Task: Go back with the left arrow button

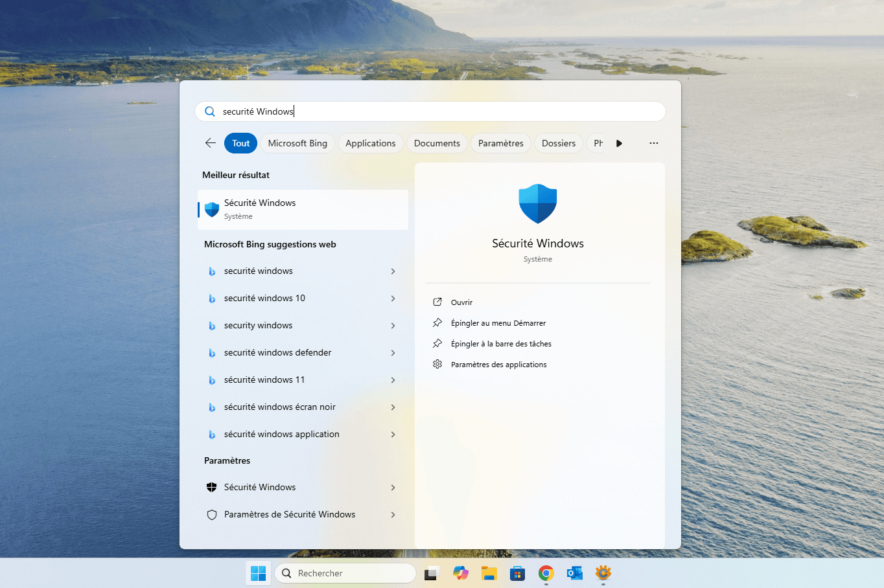Action: [211, 143]
